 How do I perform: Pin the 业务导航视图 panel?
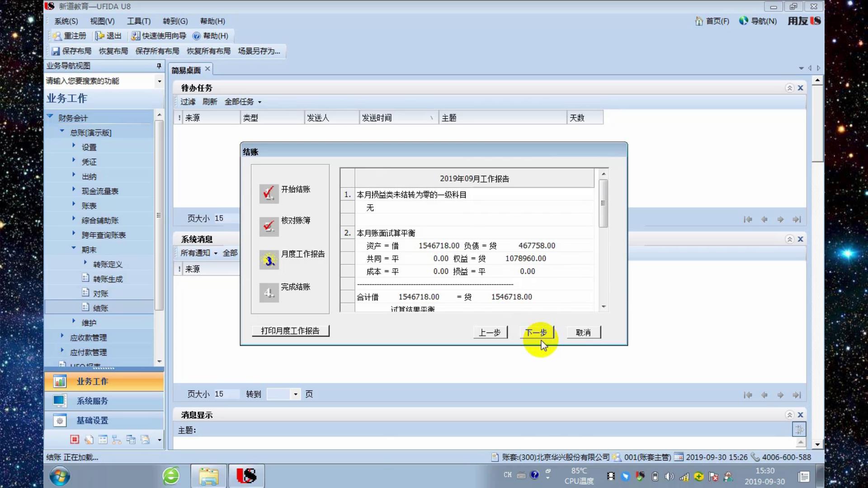(x=159, y=66)
